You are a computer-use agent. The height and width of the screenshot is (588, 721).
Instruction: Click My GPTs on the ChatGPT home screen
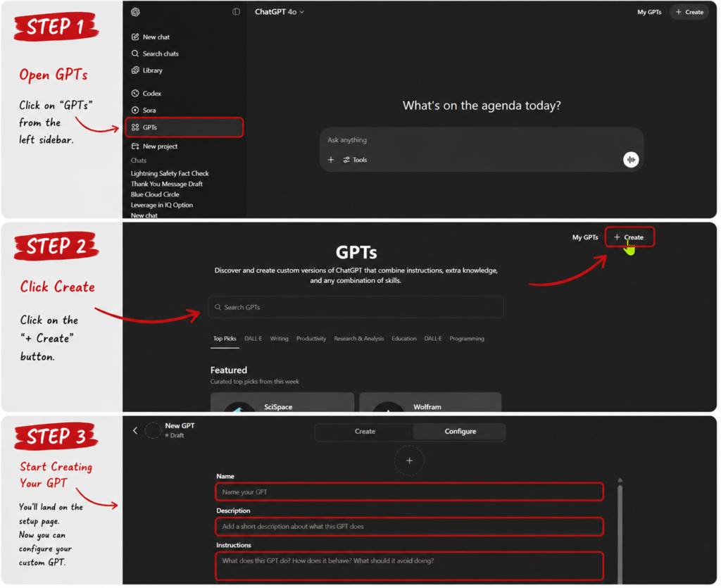click(x=648, y=12)
